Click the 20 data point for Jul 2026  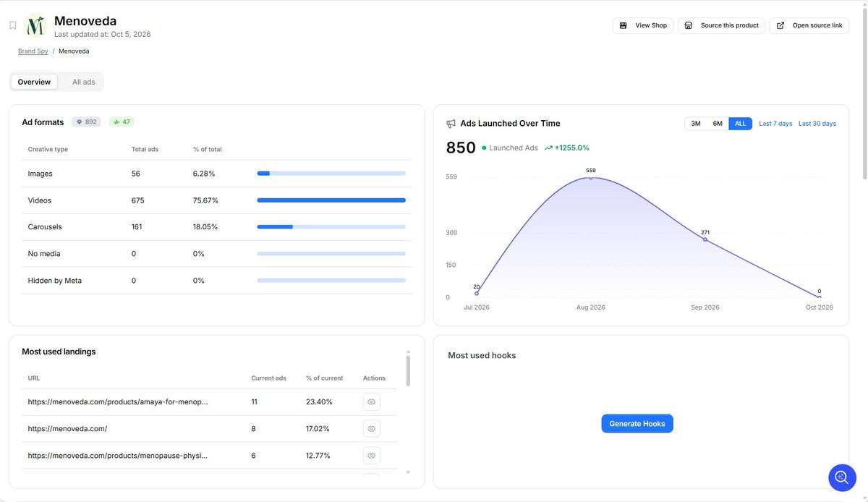click(x=477, y=293)
